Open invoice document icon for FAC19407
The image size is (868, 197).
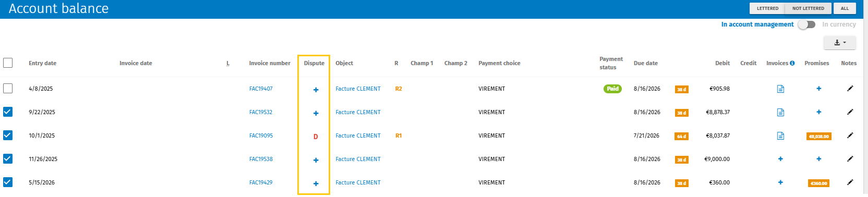tap(780, 89)
